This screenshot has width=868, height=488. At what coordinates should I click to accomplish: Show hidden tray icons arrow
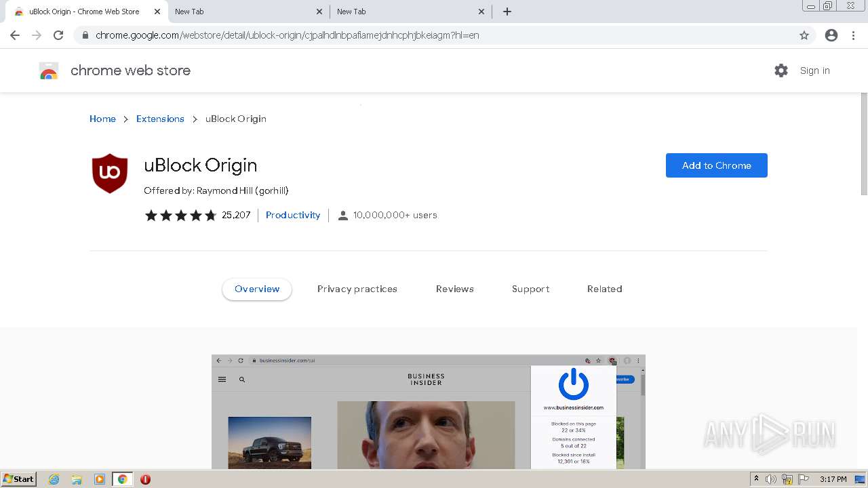click(x=756, y=479)
